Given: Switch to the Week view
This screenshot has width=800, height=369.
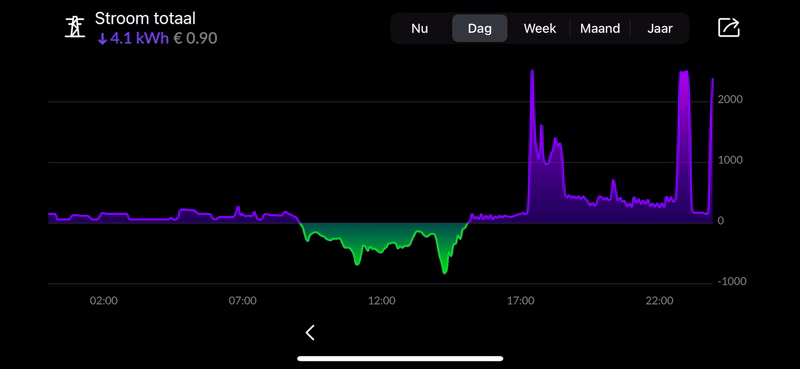Looking at the screenshot, I should (540, 28).
